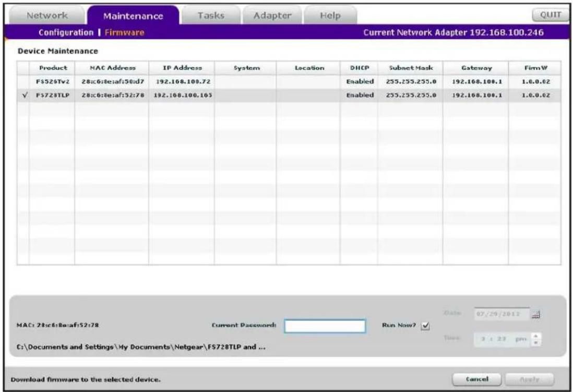Click the Location column header
Screen dimensions: 573x392
click(x=308, y=68)
